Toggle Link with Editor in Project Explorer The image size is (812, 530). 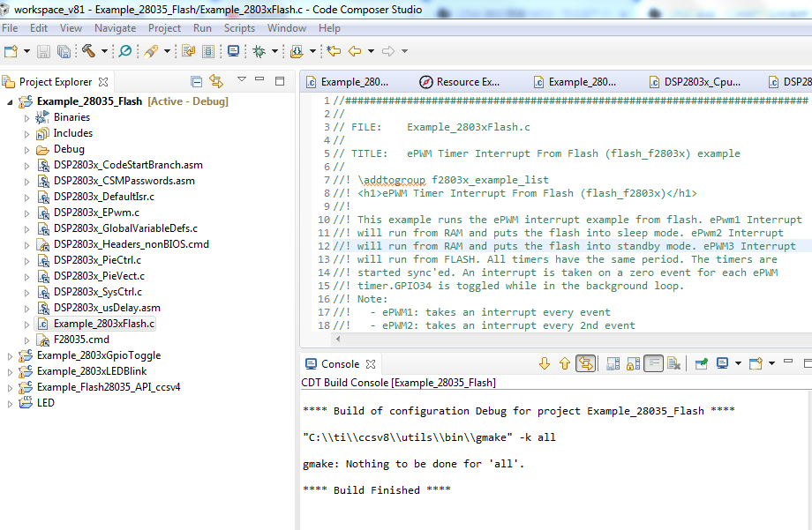click(216, 81)
